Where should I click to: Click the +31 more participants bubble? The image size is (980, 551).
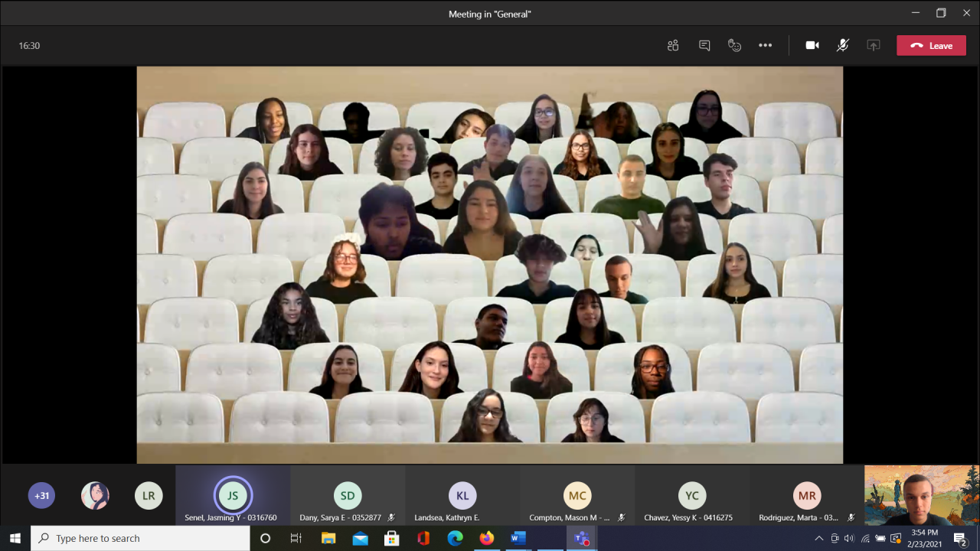(x=41, y=495)
